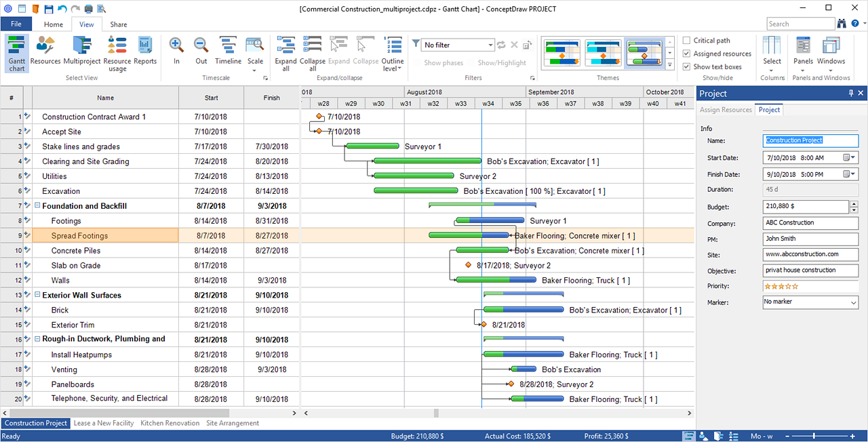Switch to the Share ribbon tab
The width and height of the screenshot is (868, 442).
tap(119, 24)
